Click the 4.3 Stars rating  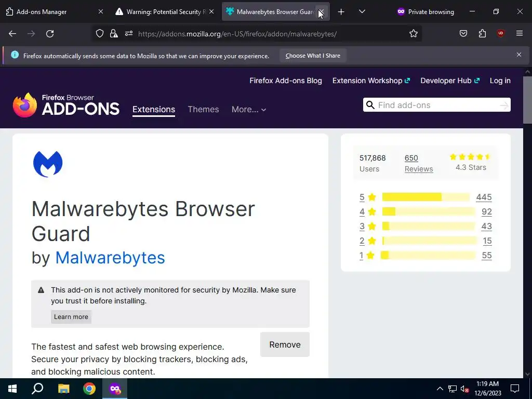tap(471, 162)
